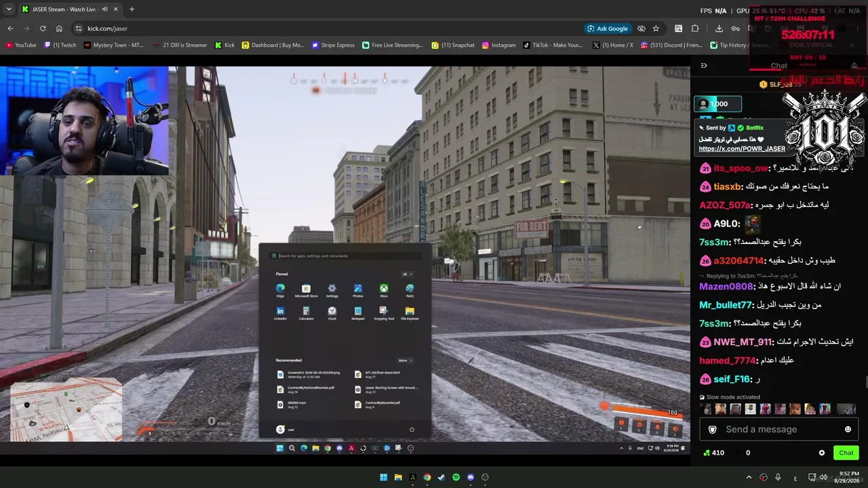Open Google Chrome from the taskbar

(x=427, y=477)
